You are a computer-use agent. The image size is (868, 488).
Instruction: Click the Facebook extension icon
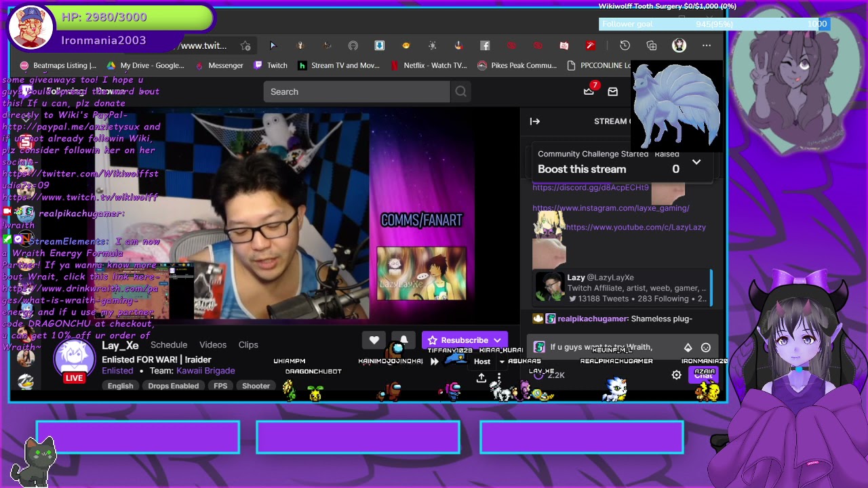pos(485,45)
